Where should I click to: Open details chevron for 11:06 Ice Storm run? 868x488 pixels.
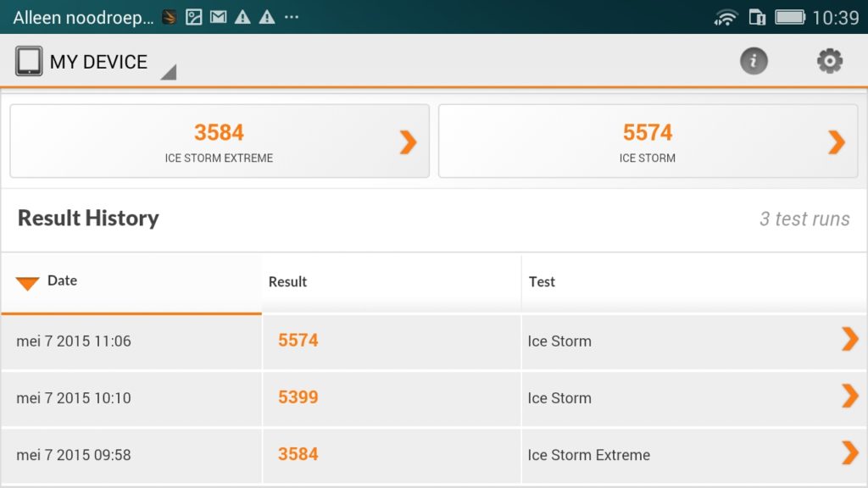point(849,339)
